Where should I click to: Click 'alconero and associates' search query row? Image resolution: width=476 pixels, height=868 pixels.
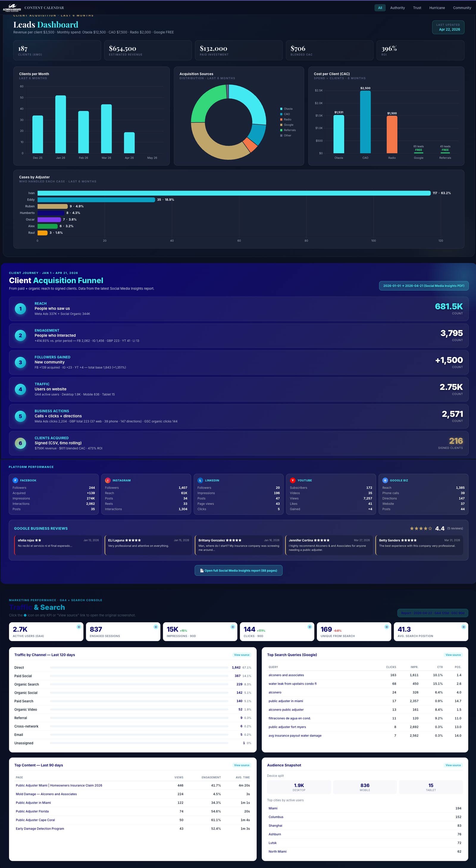click(365, 675)
